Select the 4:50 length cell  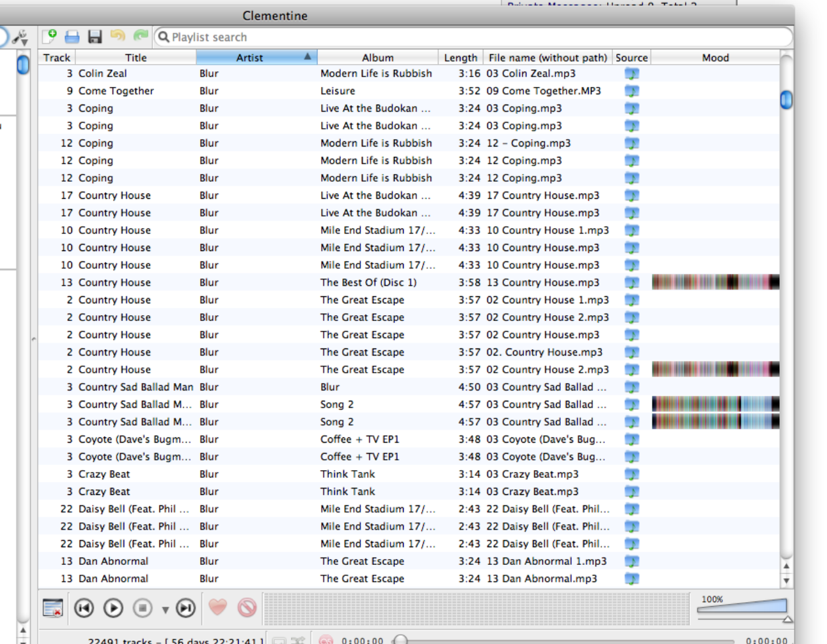click(469, 387)
